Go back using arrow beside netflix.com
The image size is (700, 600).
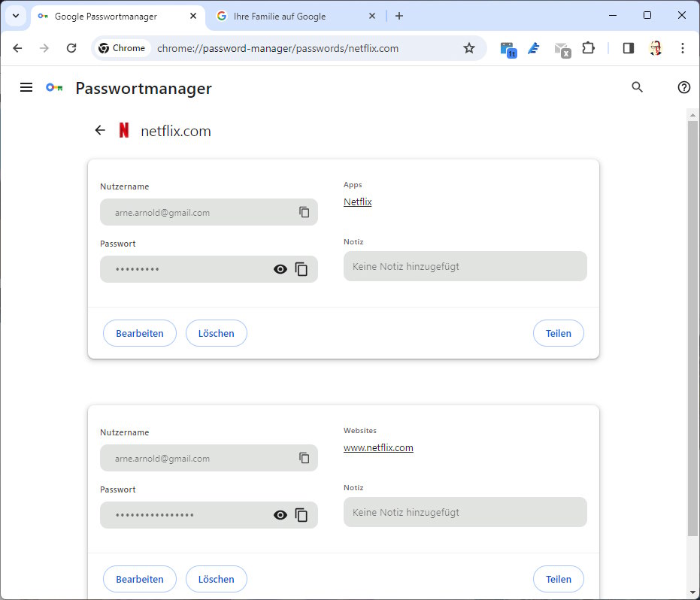point(100,131)
